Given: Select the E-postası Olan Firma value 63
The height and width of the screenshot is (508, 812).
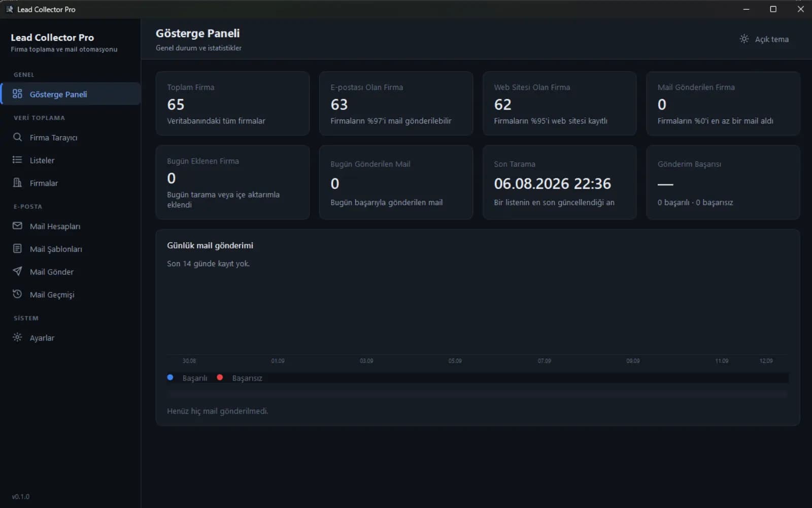Looking at the screenshot, I should pos(339,105).
